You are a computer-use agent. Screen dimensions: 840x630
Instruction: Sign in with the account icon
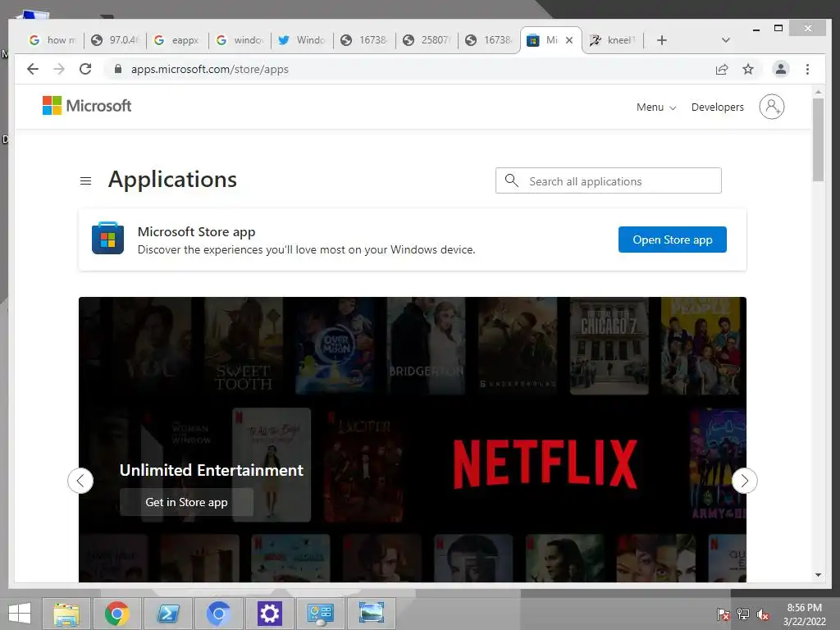coord(771,107)
